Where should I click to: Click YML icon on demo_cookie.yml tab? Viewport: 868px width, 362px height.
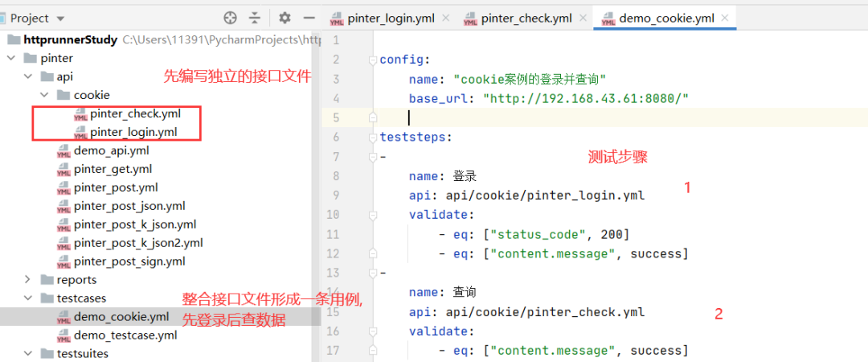608,19
